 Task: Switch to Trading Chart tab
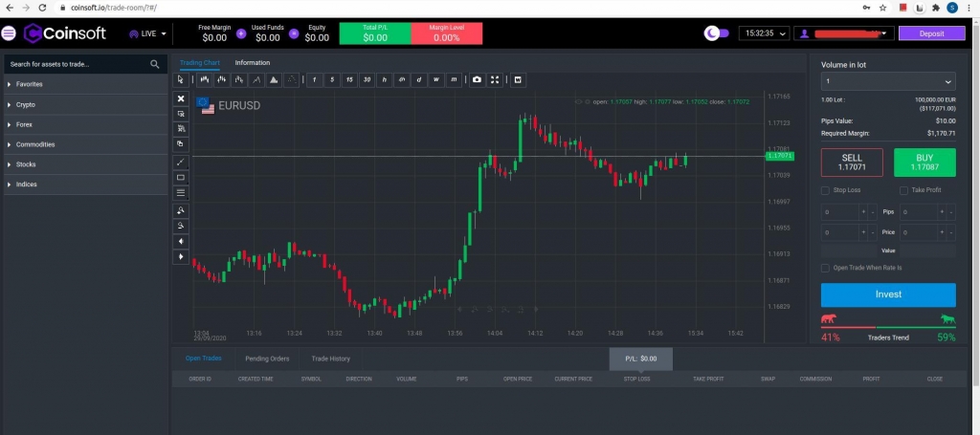coord(199,63)
